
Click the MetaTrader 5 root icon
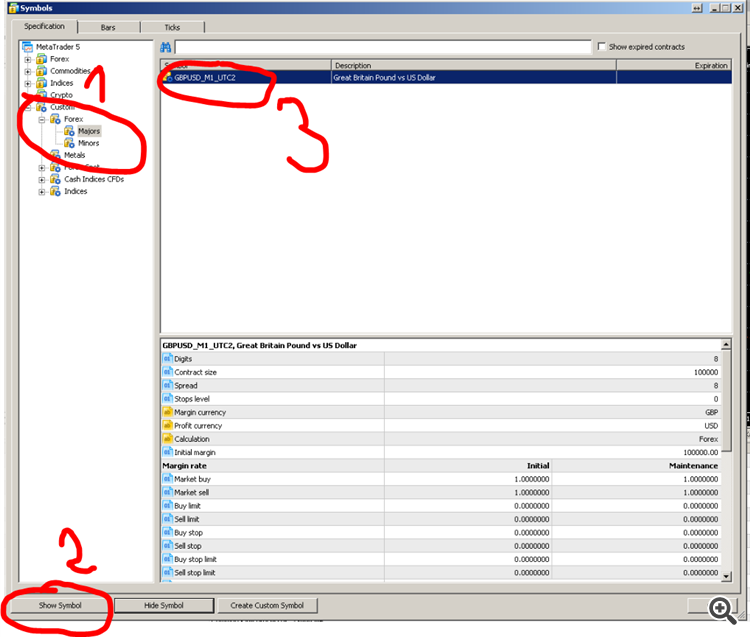[28, 47]
